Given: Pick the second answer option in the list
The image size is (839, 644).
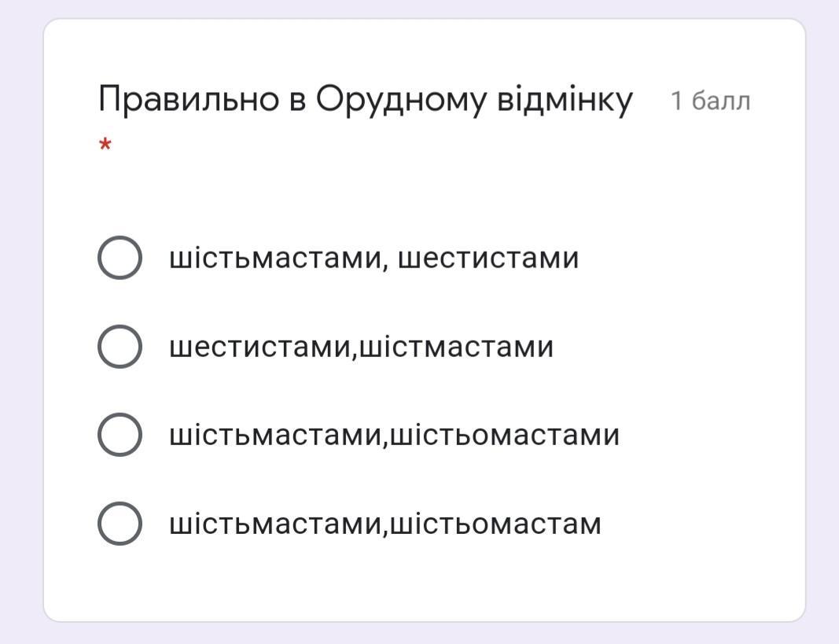Looking at the screenshot, I should [x=120, y=347].
